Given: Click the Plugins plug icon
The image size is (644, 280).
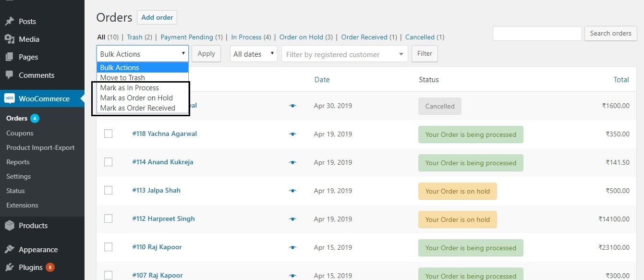Looking at the screenshot, I should pyautogui.click(x=9, y=267).
